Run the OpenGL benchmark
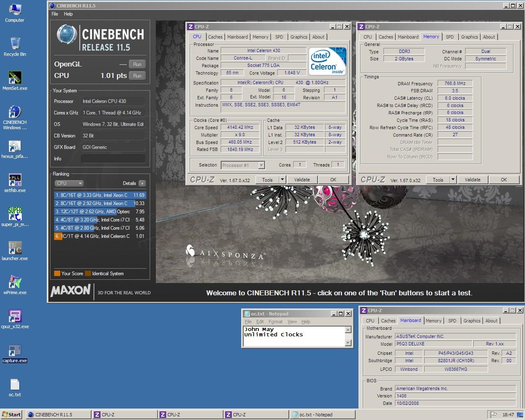 pos(137,64)
